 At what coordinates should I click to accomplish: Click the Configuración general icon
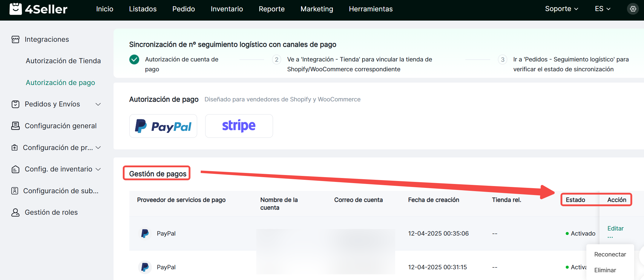tap(16, 126)
